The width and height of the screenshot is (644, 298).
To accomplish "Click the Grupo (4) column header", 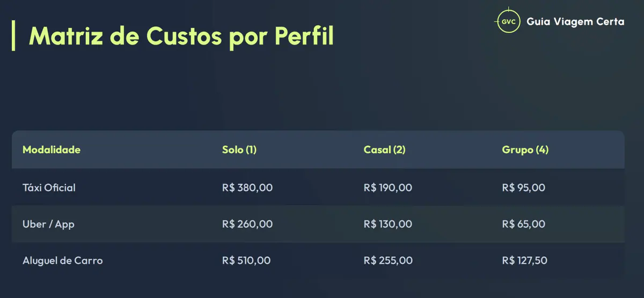I will coord(525,150).
